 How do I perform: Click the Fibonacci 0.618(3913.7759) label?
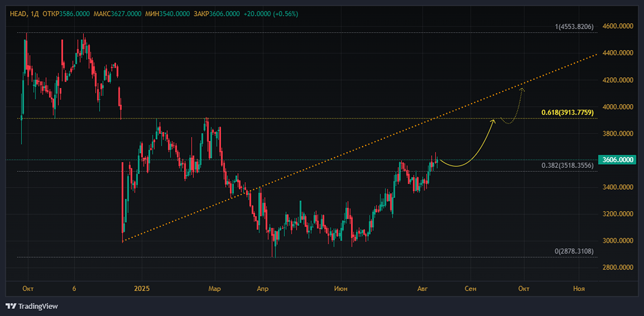pos(567,113)
